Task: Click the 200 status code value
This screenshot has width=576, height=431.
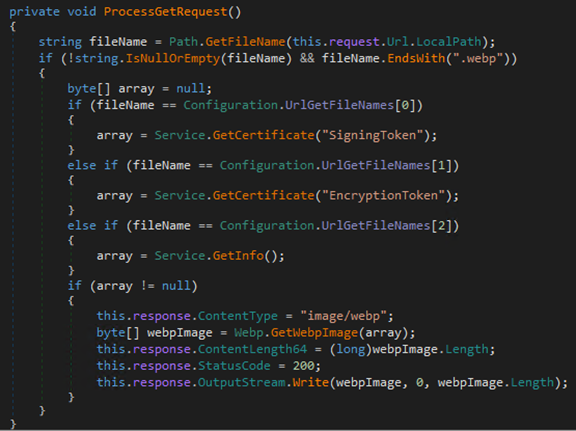Action: 303,366
